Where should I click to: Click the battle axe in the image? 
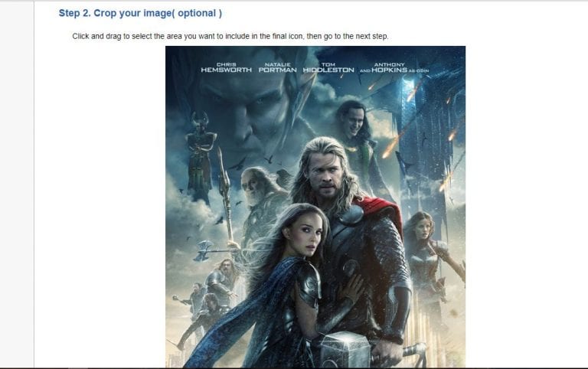204,250
